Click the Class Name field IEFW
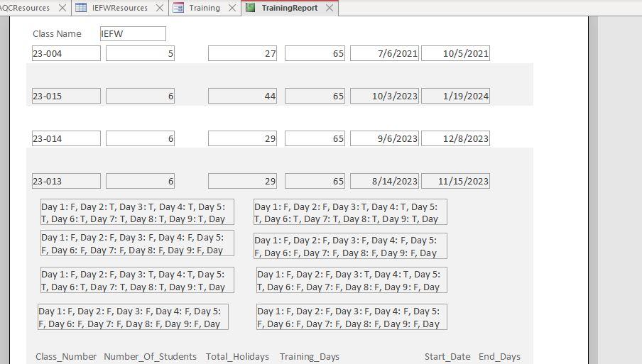 point(133,34)
